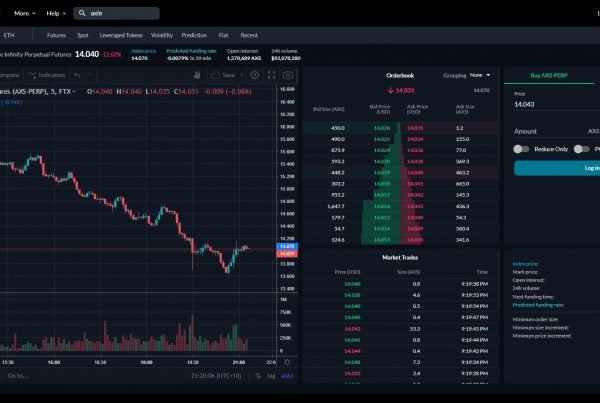This screenshot has height=403, width=600.
Task: Click the Orderbook heading
Action: coord(400,75)
